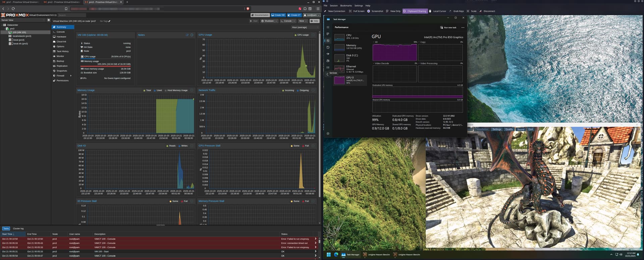Screen dimensions: 644x260
Task: Click the edit tags pencil icon
Action: point(109,21)
